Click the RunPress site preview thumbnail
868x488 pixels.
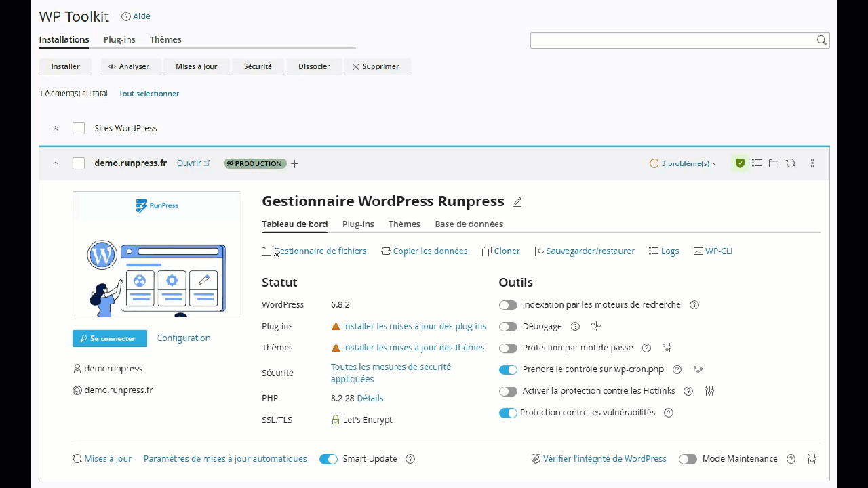157,254
